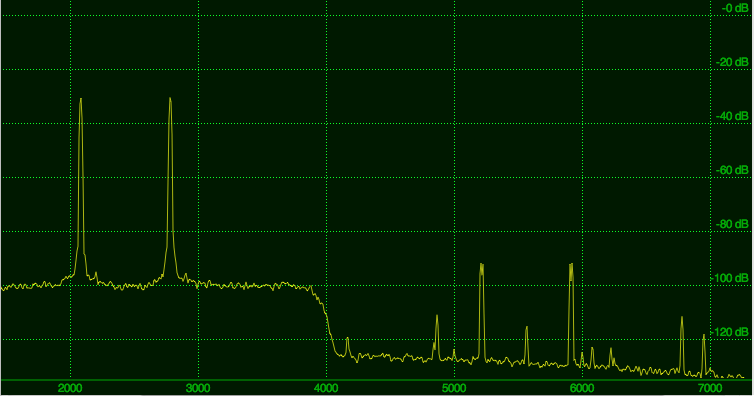754x396 pixels.
Task: Click the small peak near 4850 Hz
Action: pyautogui.click(x=437, y=336)
